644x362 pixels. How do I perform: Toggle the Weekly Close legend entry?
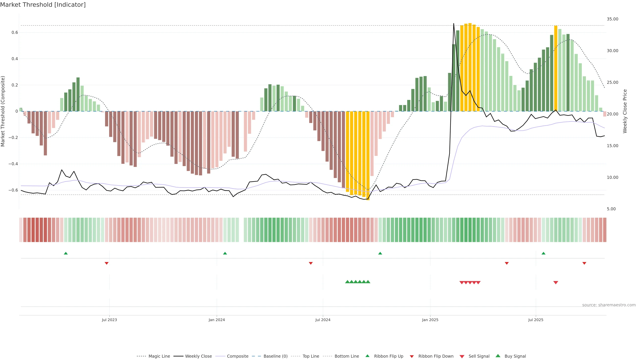(x=198, y=356)
